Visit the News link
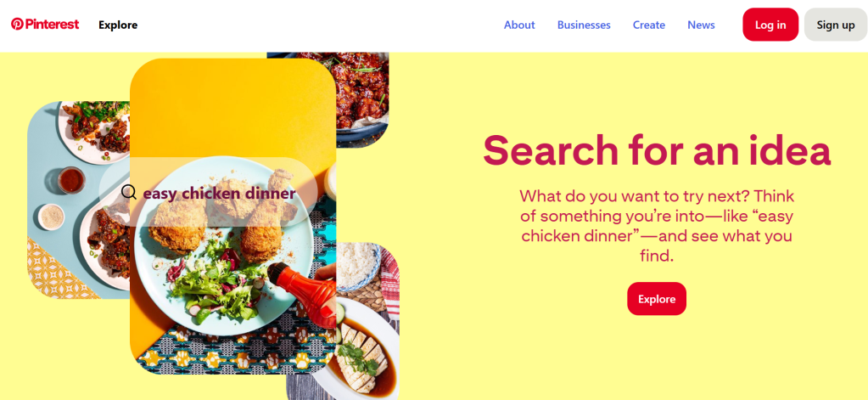This screenshot has height=400, width=868. point(701,25)
